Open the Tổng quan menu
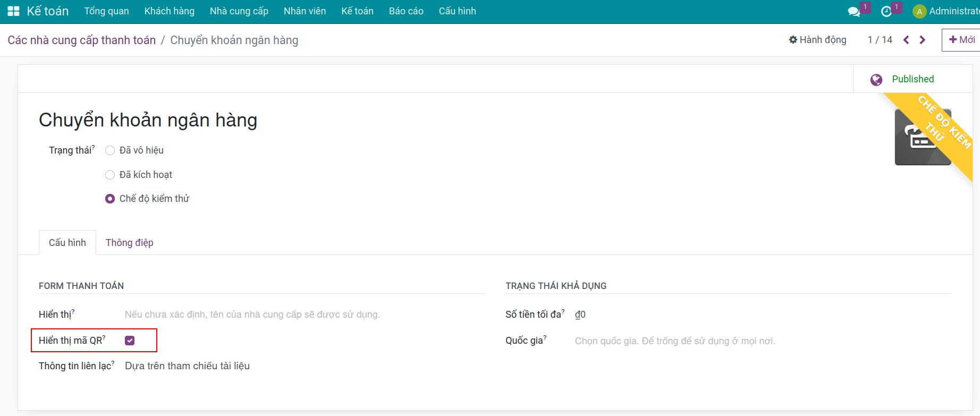 tap(107, 11)
